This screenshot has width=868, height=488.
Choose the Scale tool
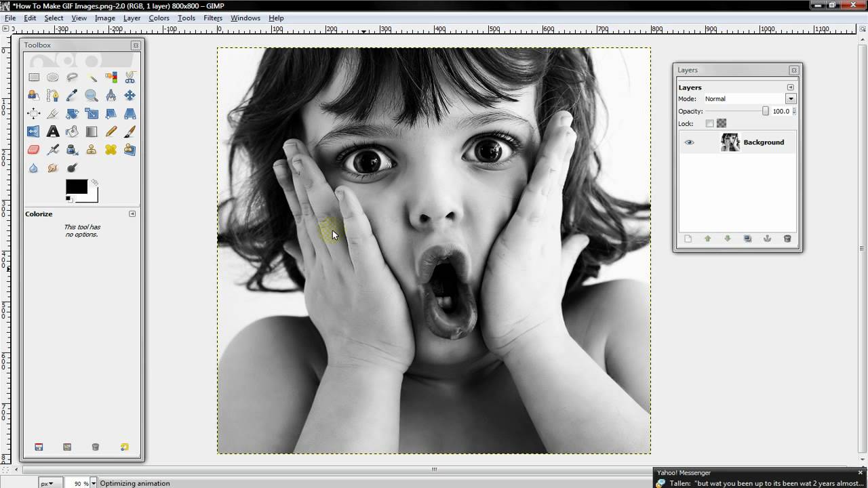pos(91,114)
